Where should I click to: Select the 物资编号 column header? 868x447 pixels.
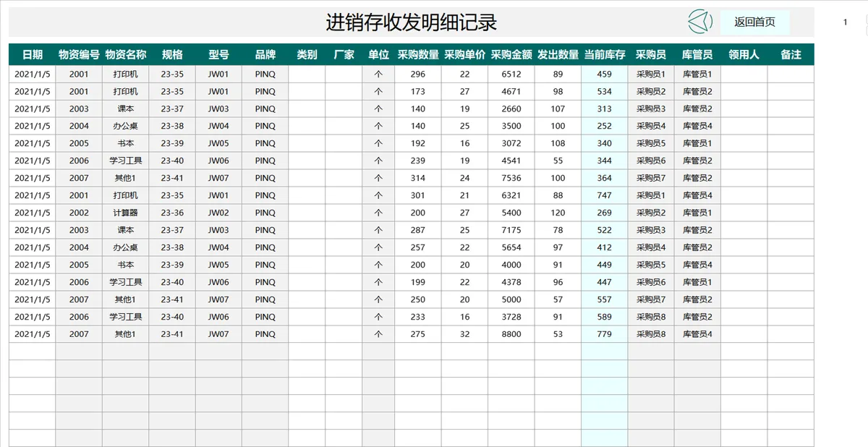tap(79, 54)
